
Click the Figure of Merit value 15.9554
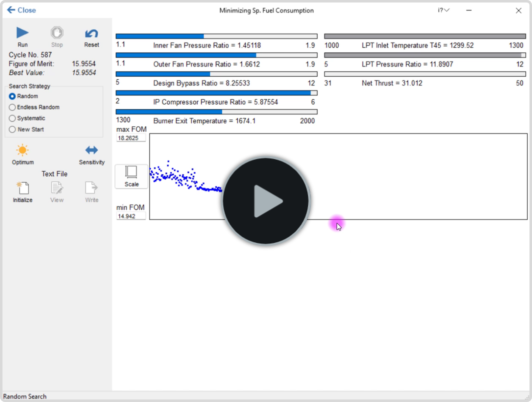coord(84,64)
